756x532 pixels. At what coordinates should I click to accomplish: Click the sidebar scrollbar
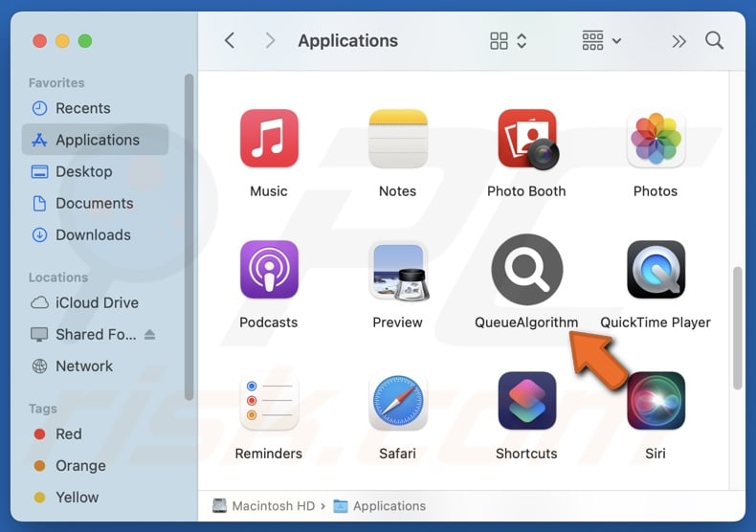[189, 237]
